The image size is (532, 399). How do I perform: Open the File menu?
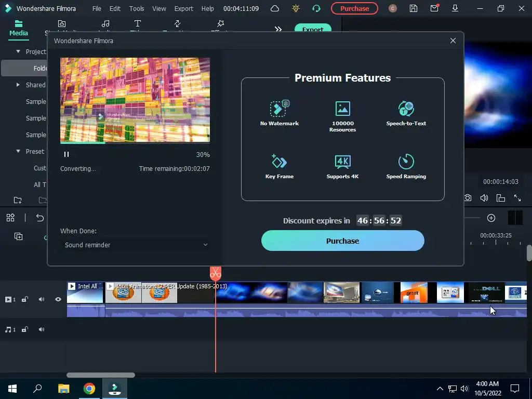tap(97, 8)
